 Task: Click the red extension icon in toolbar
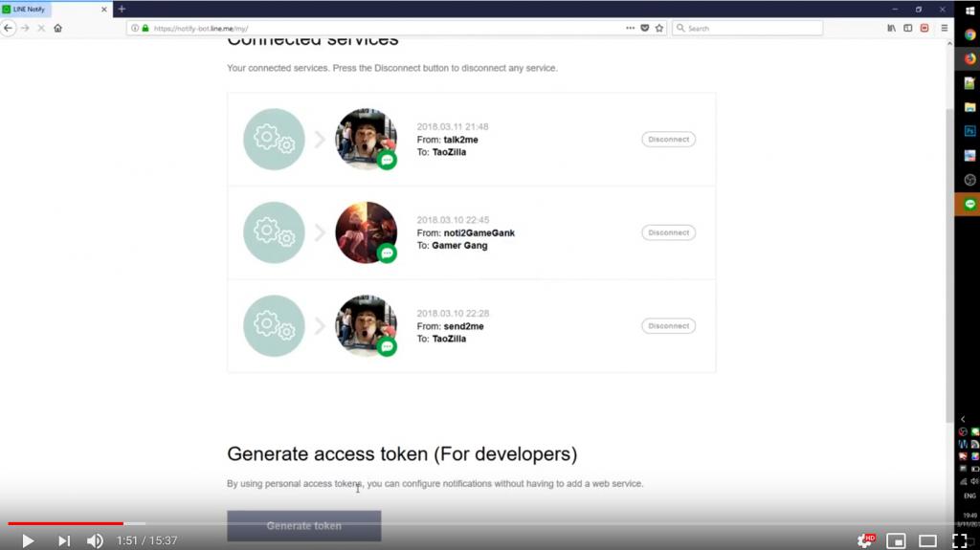(x=924, y=28)
